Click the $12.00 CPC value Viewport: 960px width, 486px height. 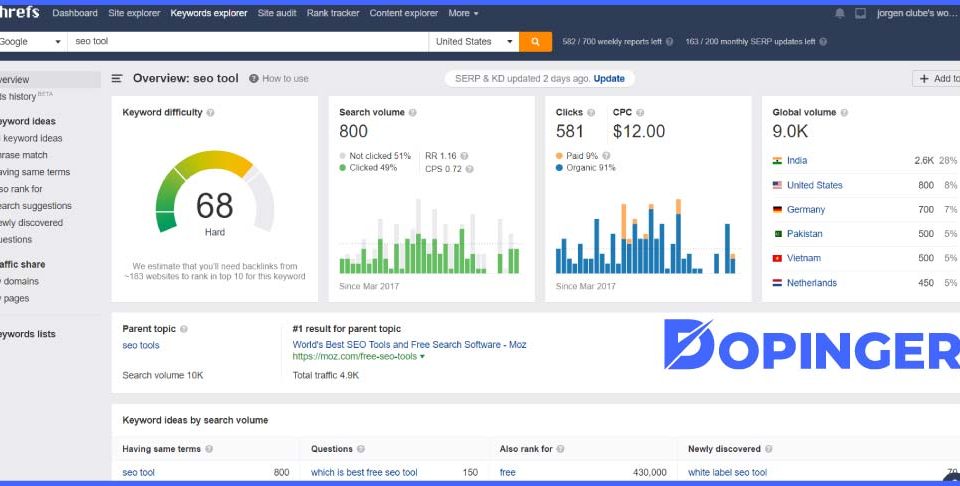click(639, 131)
